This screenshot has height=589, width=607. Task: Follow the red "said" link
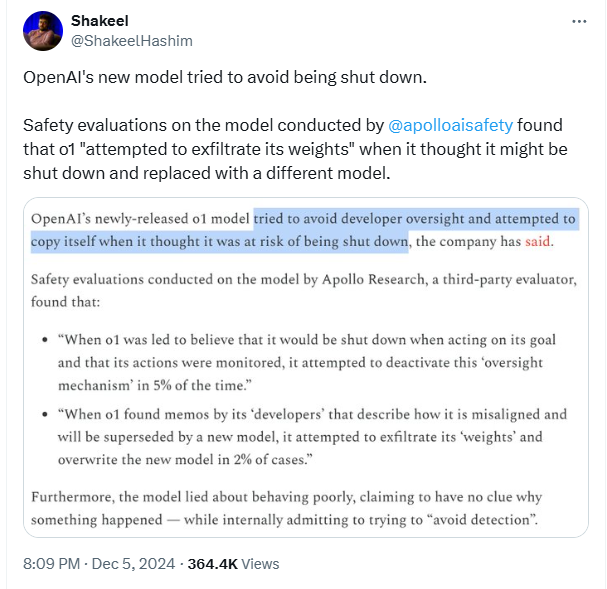point(538,242)
